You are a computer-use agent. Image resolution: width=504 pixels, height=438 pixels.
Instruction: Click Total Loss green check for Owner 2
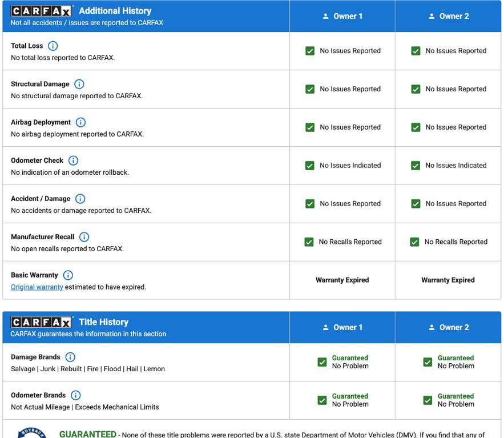[x=416, y=51]
